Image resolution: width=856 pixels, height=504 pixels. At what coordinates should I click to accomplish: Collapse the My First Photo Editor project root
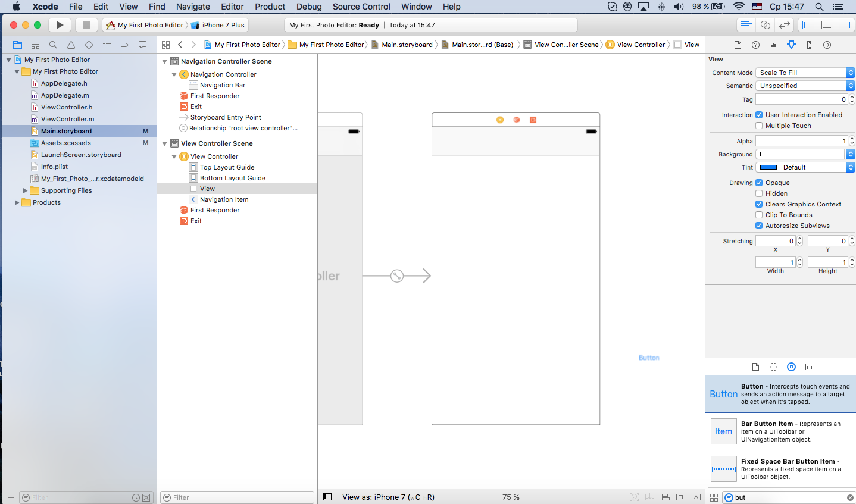(x=8, y=60)
